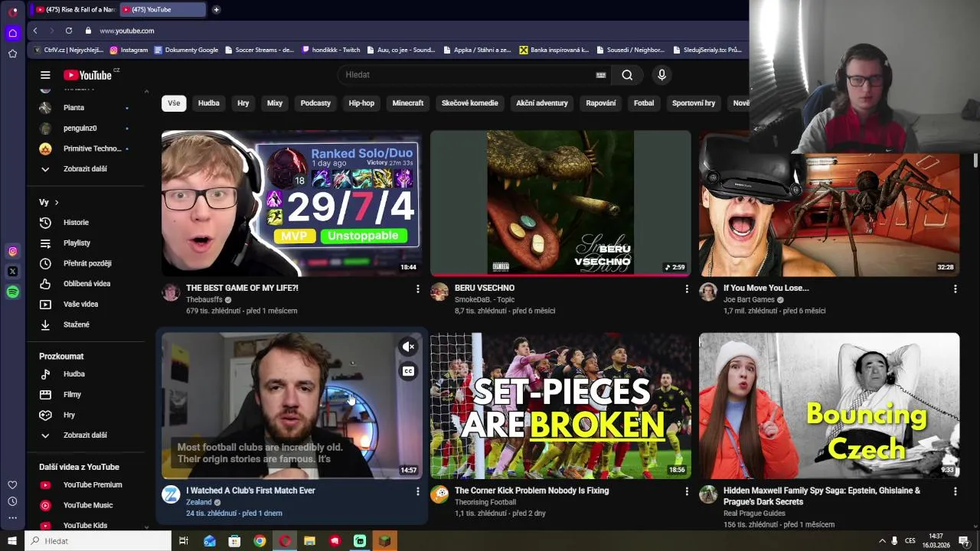This screenshot has width=980, height=551.
Task: Open the Instagram bookmark
Action: (x=129, y=50)
